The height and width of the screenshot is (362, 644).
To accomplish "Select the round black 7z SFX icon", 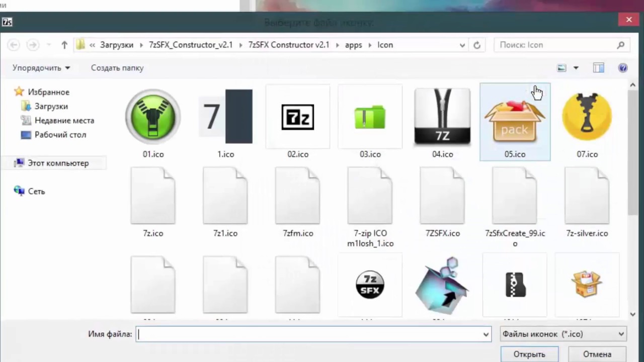I will point(370,285).
